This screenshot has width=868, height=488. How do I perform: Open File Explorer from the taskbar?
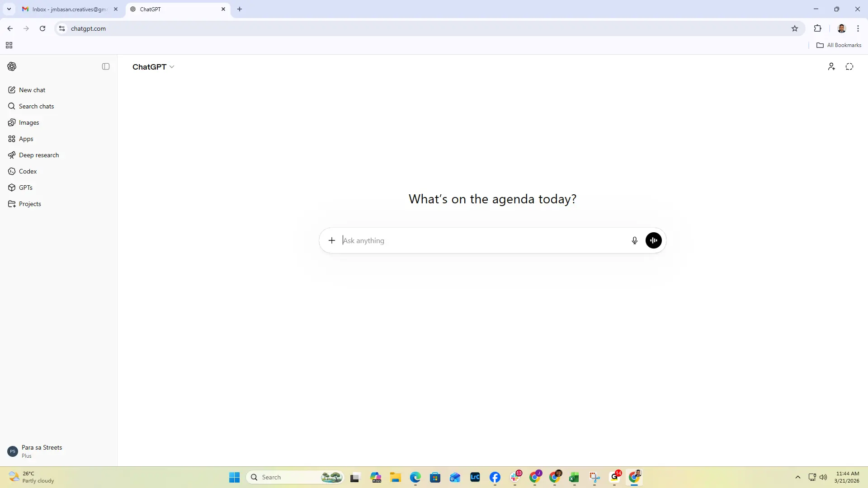[x=396, y=477]
